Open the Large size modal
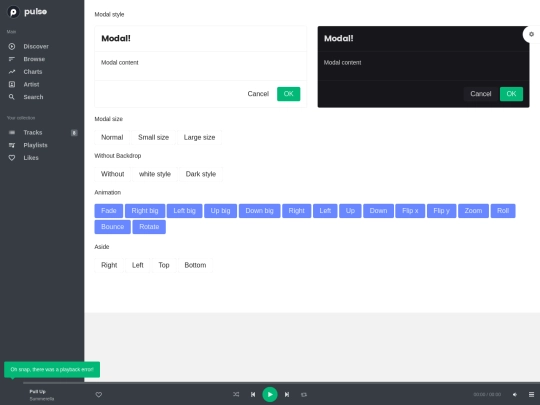Image resolution: width=540 pixels, height=405 pixels. point(199,137)
